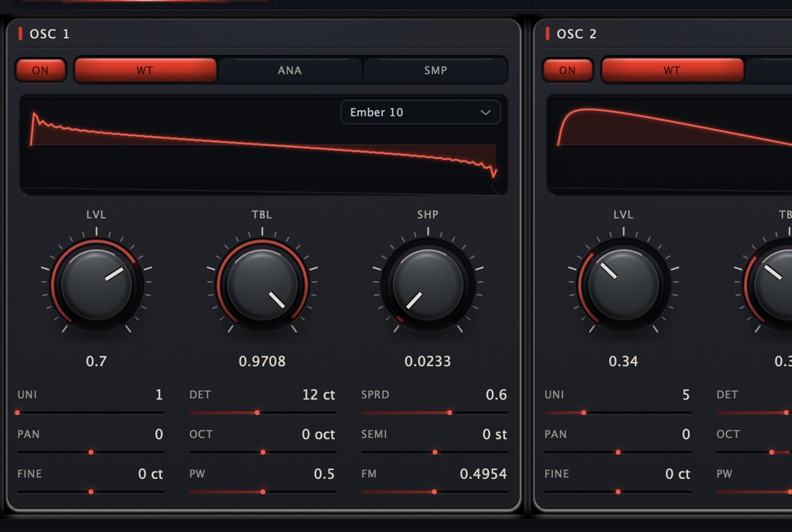Image resolution: width=792 pixels, height=532 pixels.
Task: Click the OSC 1 OCT slider handle
Action: coord(263,452)
